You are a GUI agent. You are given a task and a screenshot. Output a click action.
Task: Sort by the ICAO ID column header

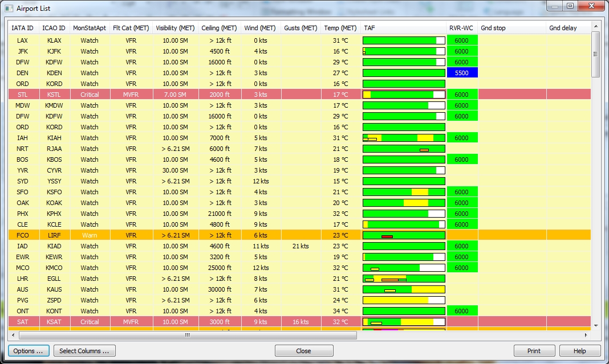[x=54, y=28]
